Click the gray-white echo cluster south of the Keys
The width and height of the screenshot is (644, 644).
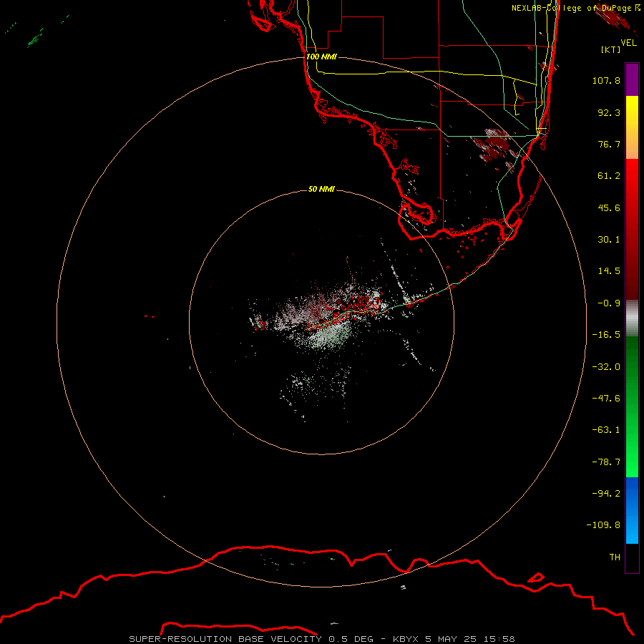tap(328, 336)
